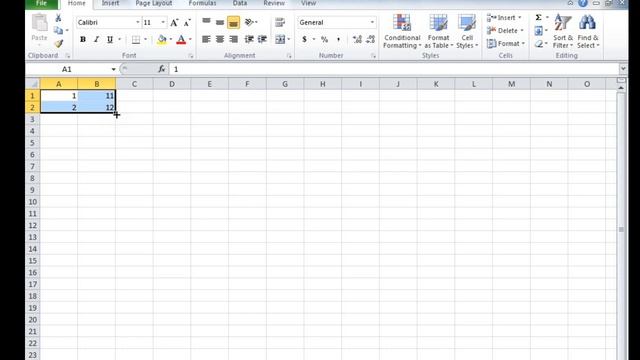Select row 10 header
The image size is (640, 360).
[33, 202]
